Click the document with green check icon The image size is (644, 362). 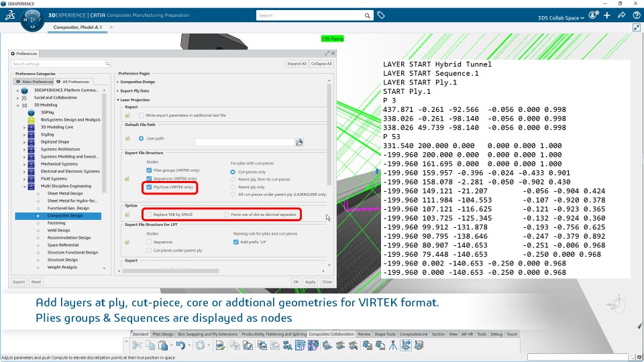coord(221,346)
